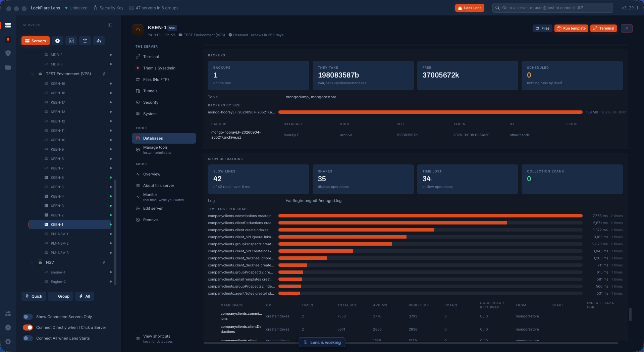Open the verified badge icon in left rail
Viewport: 644px width, 352px height.
[x=8, y=328]
